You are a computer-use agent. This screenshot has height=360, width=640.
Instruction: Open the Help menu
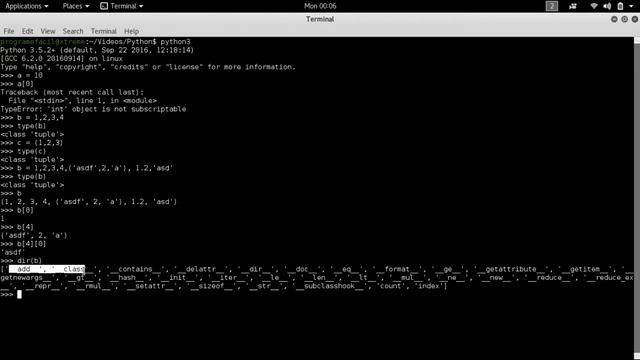point(131,31)
